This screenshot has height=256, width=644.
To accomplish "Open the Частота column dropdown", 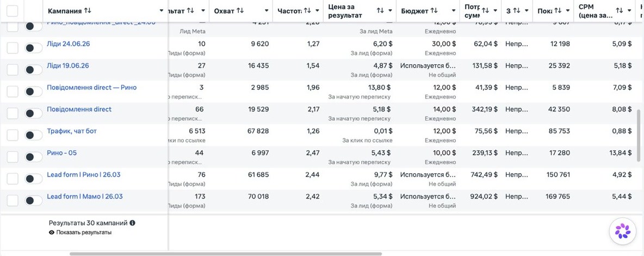I will click(x=318, y=11).
